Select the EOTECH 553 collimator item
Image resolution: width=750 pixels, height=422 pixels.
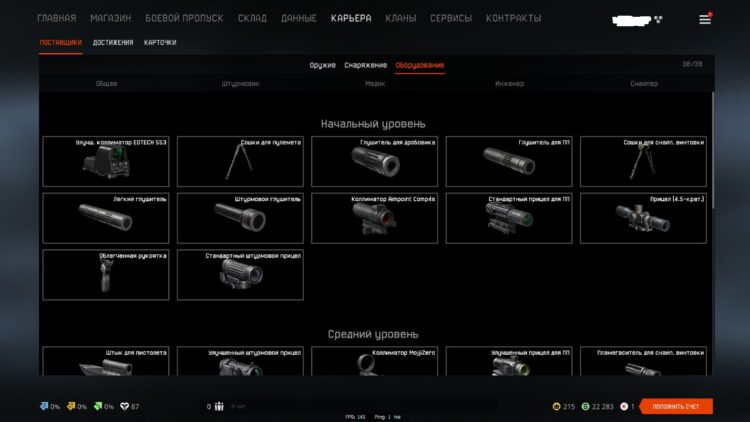click(106, 161)
